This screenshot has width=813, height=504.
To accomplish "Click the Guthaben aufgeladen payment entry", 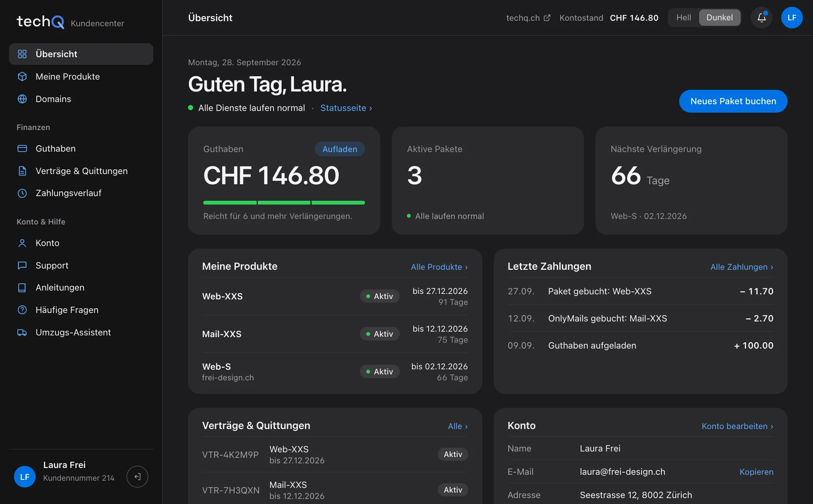I will pos(640,346).
